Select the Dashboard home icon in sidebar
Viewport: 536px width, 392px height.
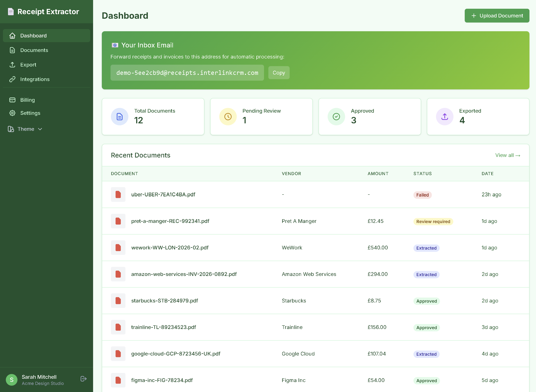point(12,36)
